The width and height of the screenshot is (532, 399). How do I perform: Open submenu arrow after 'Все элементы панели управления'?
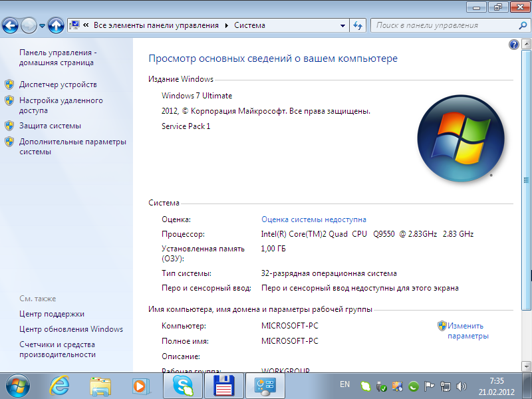(226, 25)
